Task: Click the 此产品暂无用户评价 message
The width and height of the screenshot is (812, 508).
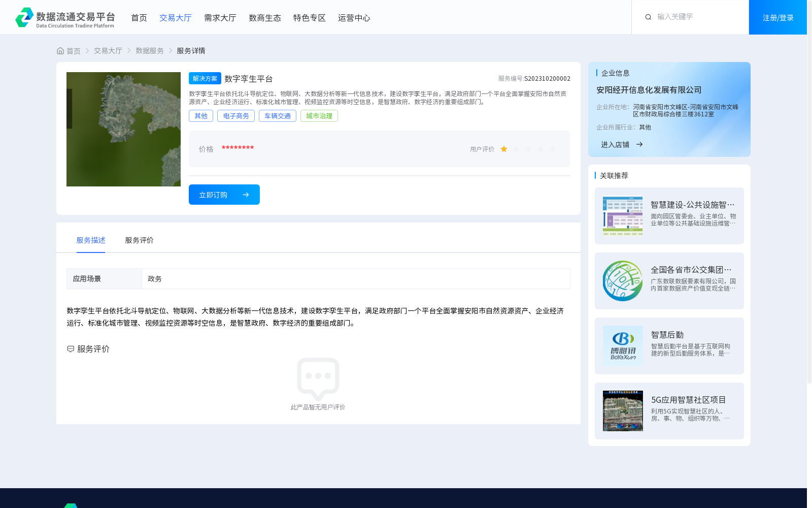Action: 318,407
